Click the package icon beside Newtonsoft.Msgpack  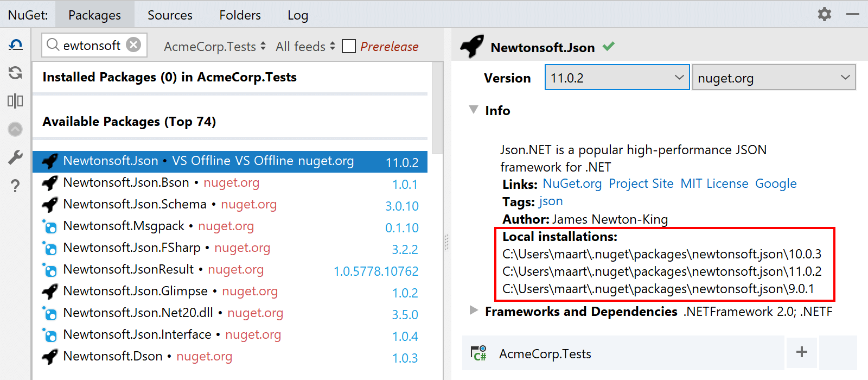pos(50,227)
